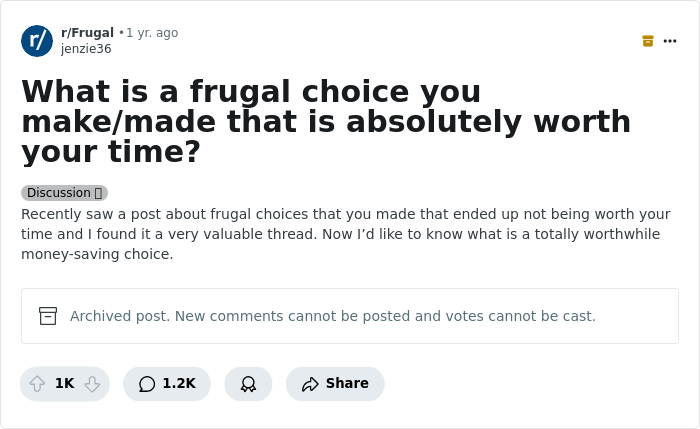Click the 1K vote count
This screenshot has height=429, width=700.
(x=64, y=384)
